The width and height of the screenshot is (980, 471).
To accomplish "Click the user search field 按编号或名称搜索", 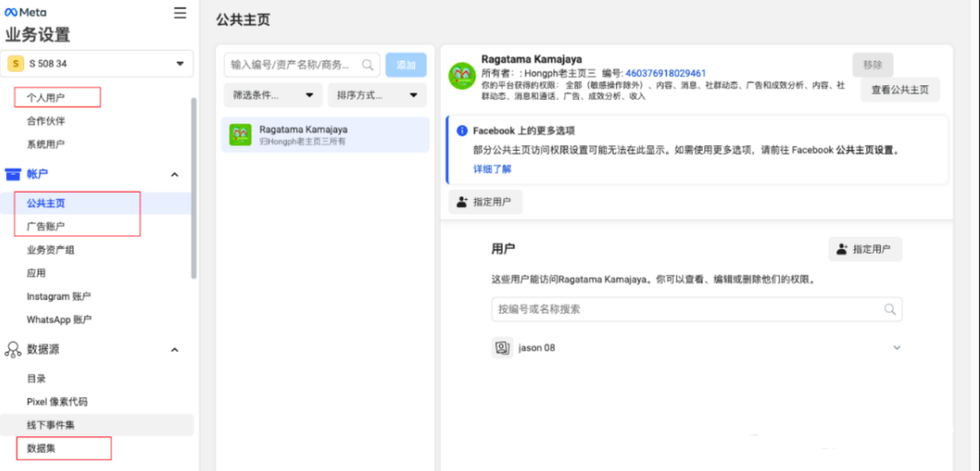I will point(696,309).
